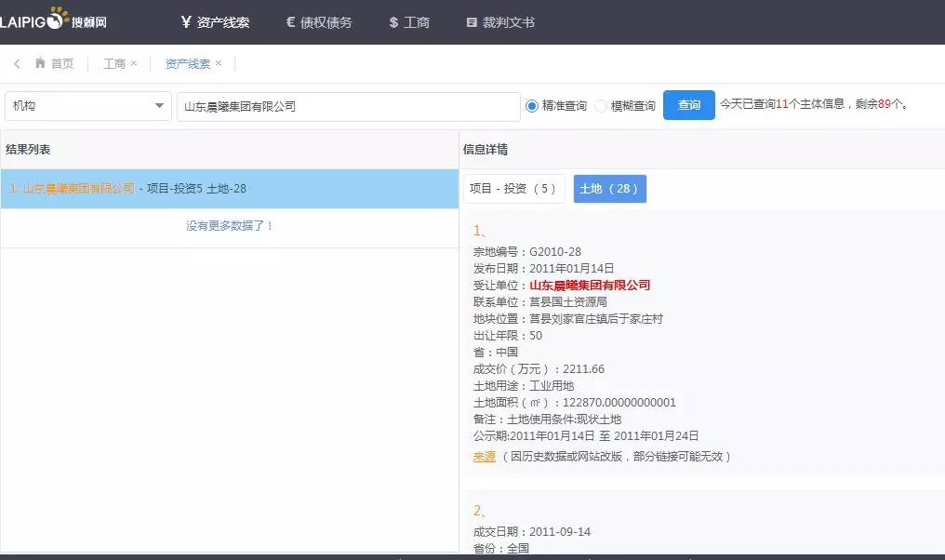945x560 pixels.
Task: Switch to the 资产线索 breadcrumb tab
Action: [x=188, y=63]
